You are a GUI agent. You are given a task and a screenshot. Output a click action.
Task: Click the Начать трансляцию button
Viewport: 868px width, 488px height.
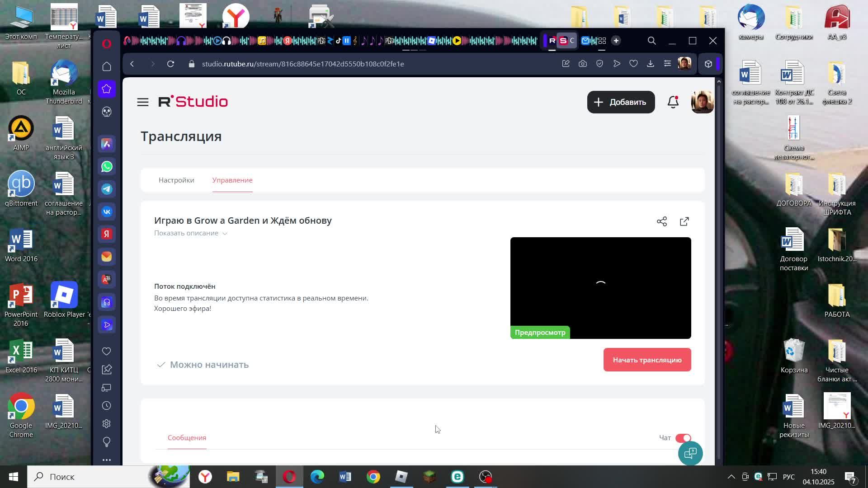pyautogui.click(x=646, y=360)
